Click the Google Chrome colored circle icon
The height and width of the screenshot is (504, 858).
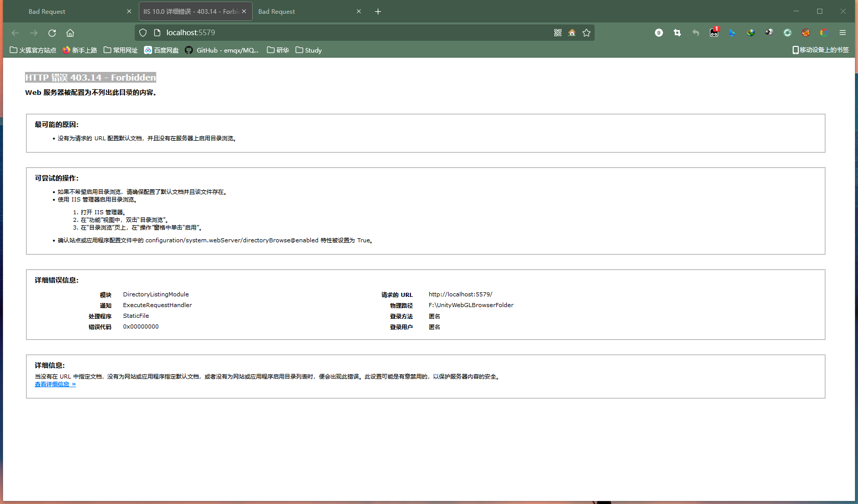[823, 32]
